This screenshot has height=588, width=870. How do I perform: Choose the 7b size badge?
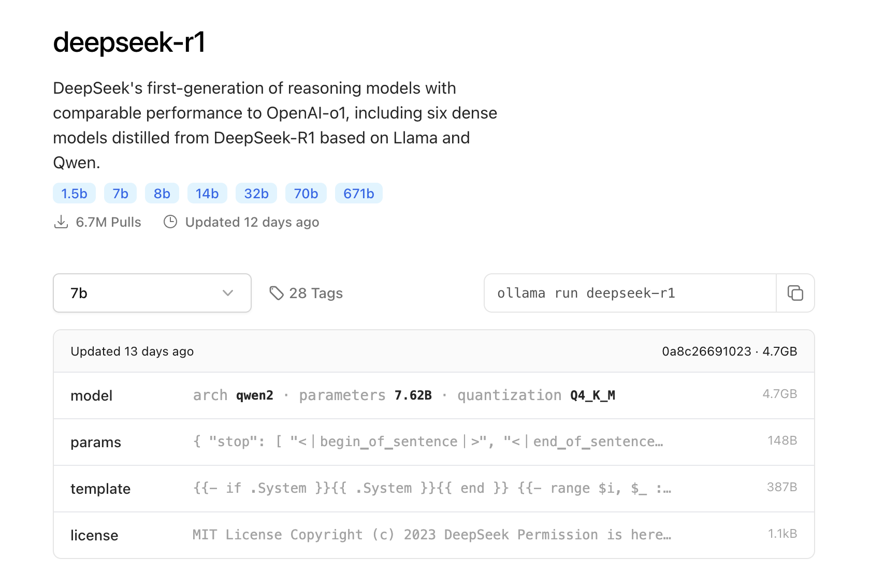pyautogui.click(x=120, y=194)
